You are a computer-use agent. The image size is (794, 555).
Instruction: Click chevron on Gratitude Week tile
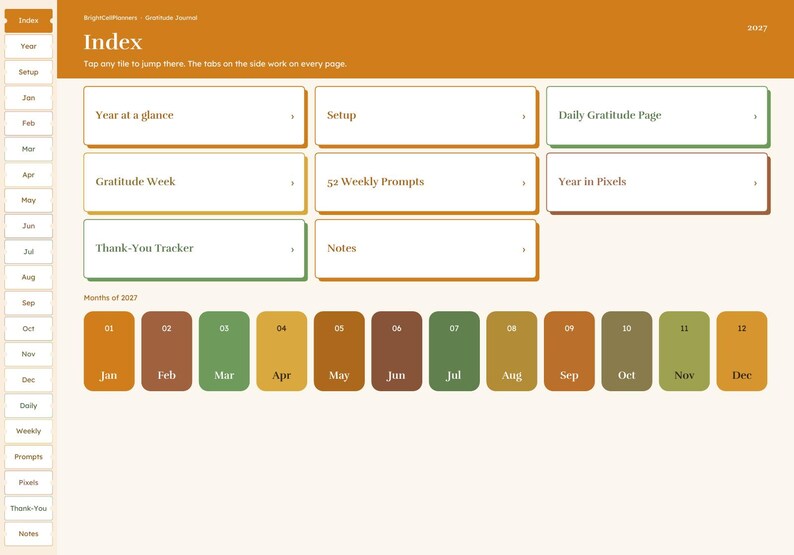(x=292, y=183)
